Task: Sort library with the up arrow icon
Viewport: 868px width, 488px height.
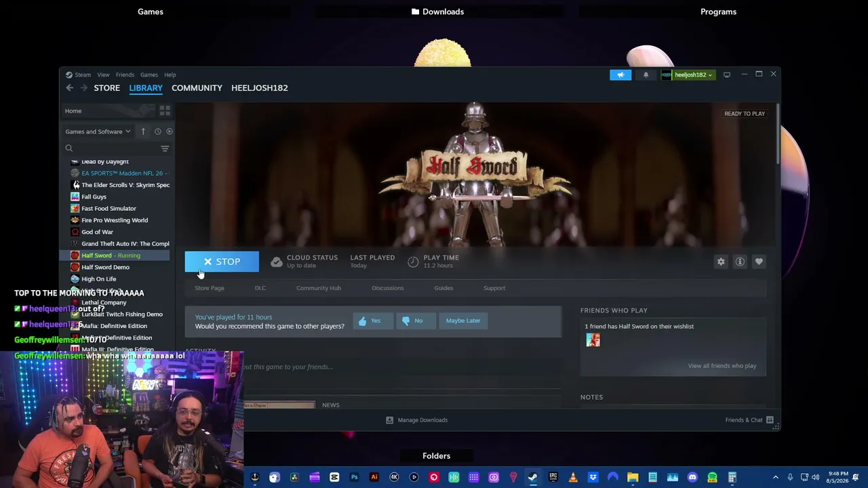Action: click(143, 131)
